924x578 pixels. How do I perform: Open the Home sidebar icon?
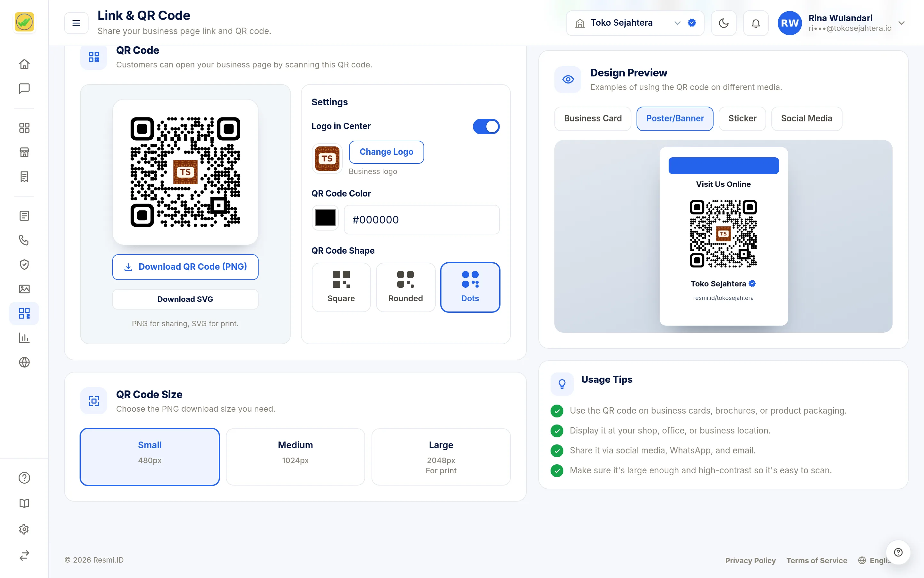24,64
